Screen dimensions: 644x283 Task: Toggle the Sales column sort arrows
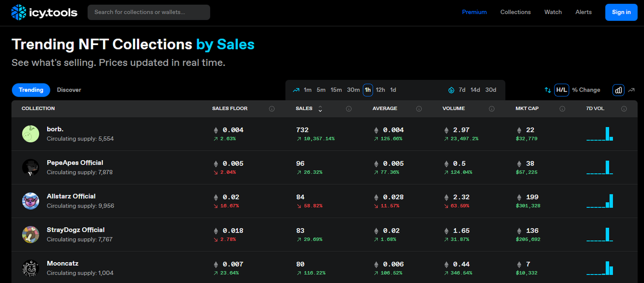[320, 109]
